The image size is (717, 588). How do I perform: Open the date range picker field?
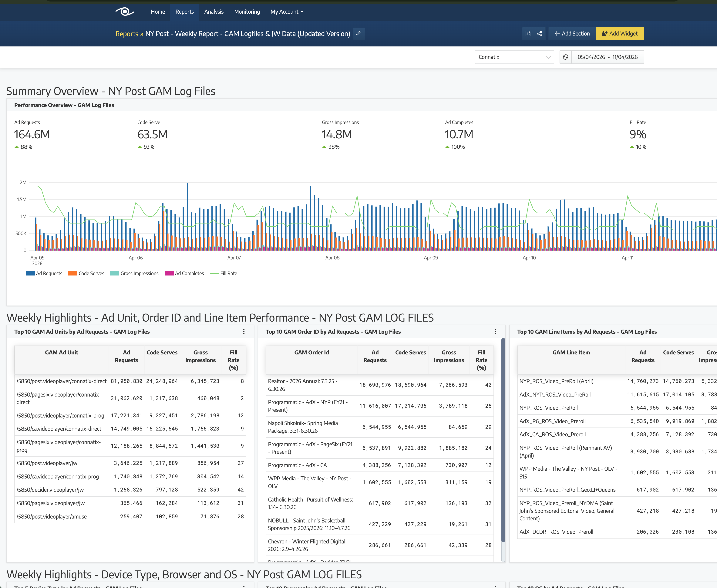(608, 57)
